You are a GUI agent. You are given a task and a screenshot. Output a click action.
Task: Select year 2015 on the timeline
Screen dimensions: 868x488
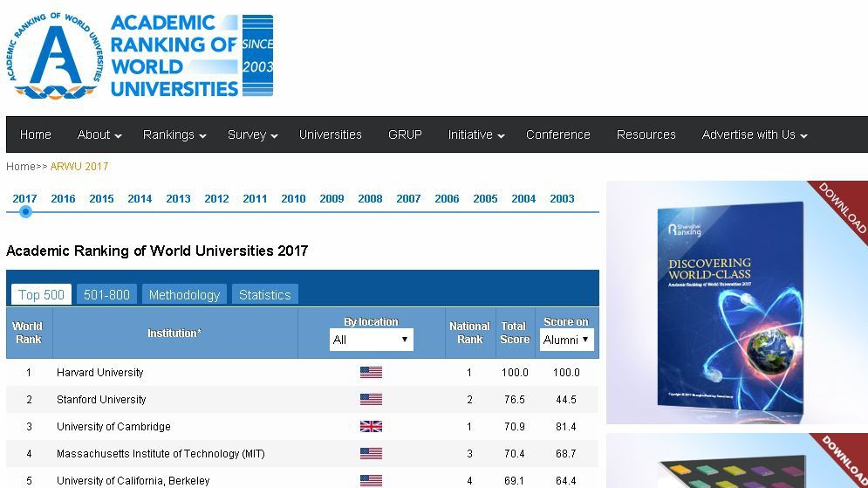101,198
